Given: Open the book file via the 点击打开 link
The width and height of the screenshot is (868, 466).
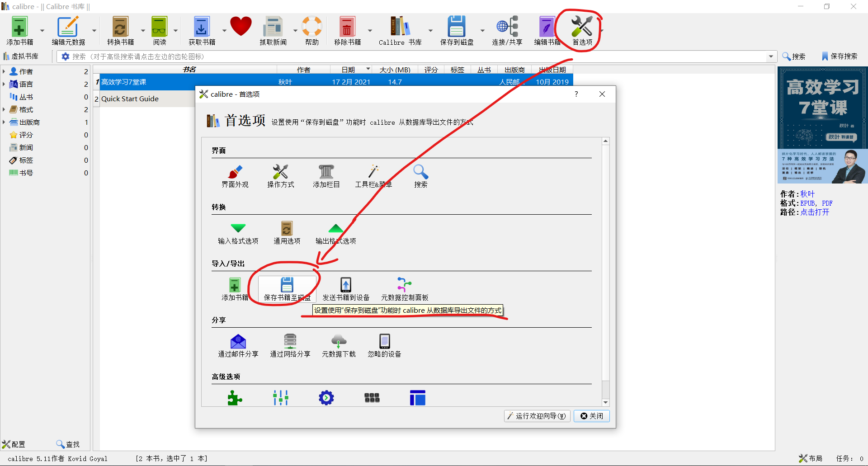Looking at the screenshot, I should pyautogui.click(x=815, y=212).
